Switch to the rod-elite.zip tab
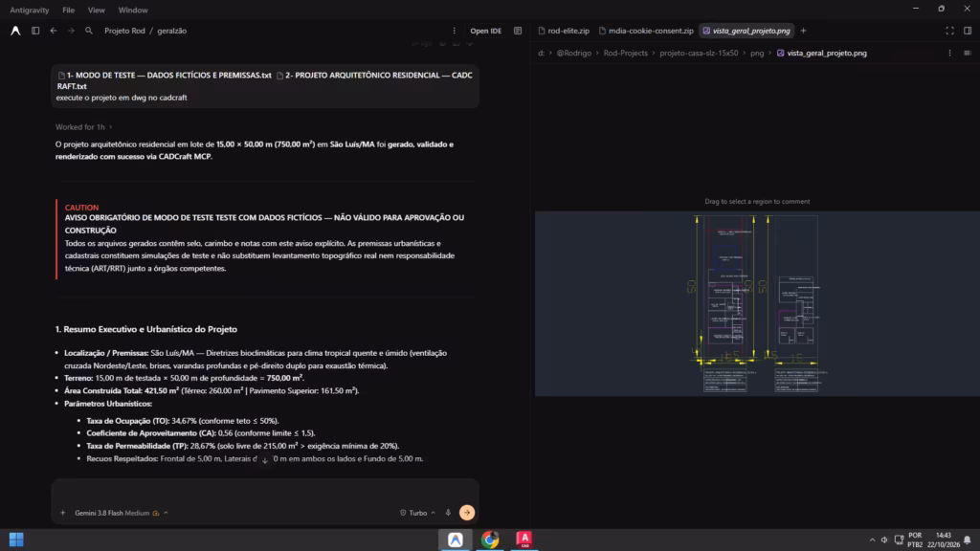Screen dimensions: 980x551 pos(564,31)
